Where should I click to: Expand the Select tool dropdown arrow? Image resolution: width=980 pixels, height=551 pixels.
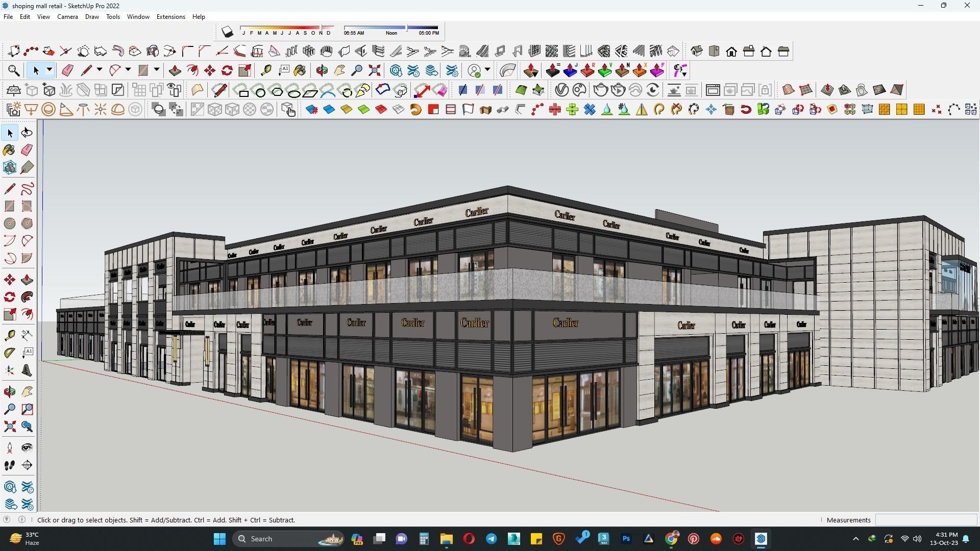pos(50,70)
